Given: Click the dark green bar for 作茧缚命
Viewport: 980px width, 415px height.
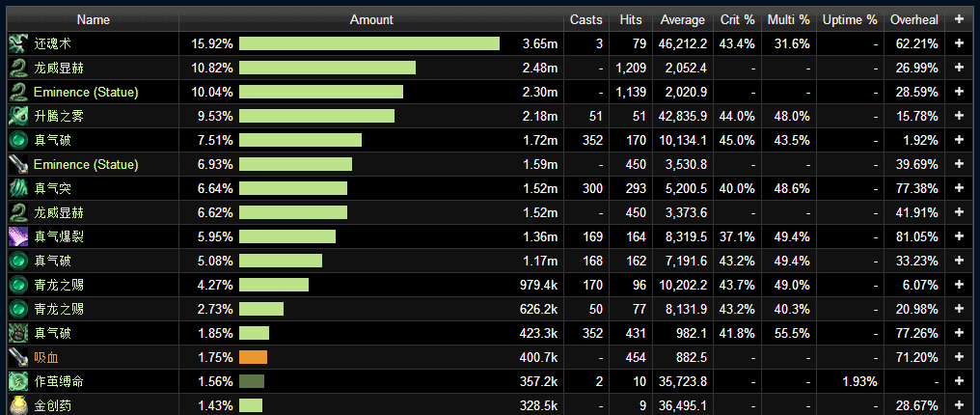Looking at the screenshot, I should tap(252, 382).
